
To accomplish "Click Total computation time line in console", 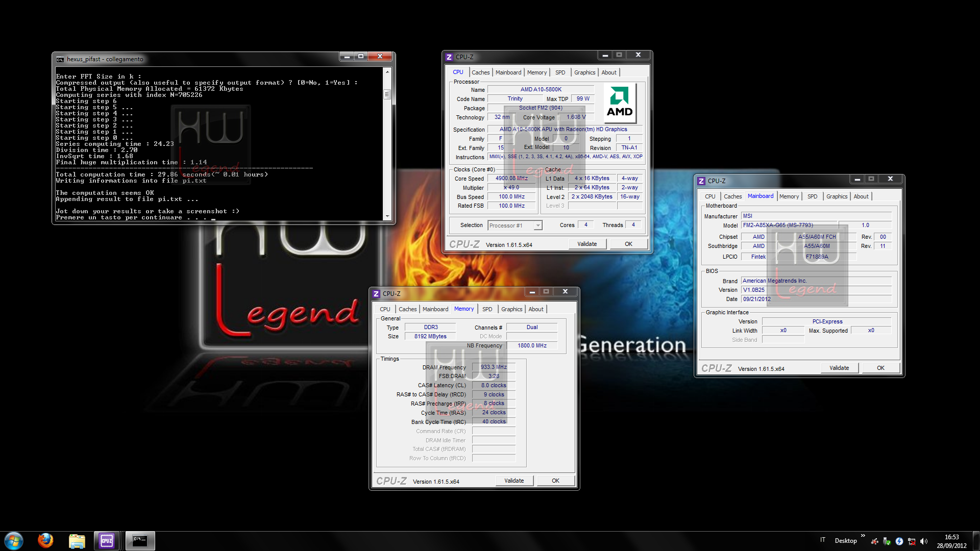I will [x=162, y=174].
